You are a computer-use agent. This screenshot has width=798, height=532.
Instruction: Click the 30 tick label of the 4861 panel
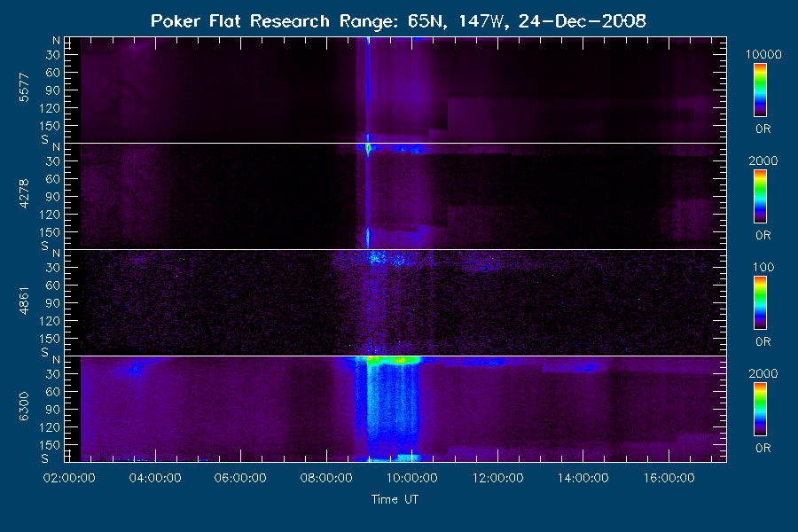(x=53, y=268)
